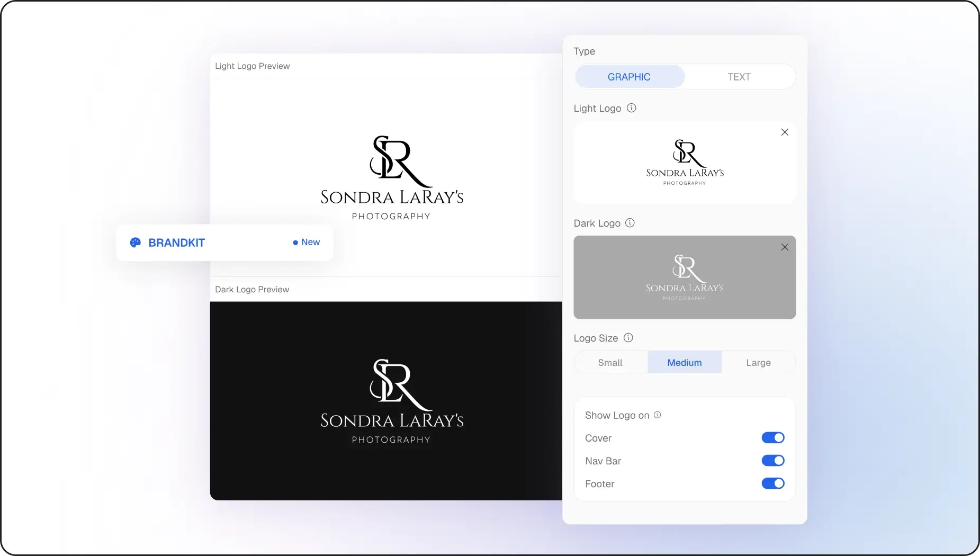Click the Light Logo Preview heading

click(x=253, y=66)
